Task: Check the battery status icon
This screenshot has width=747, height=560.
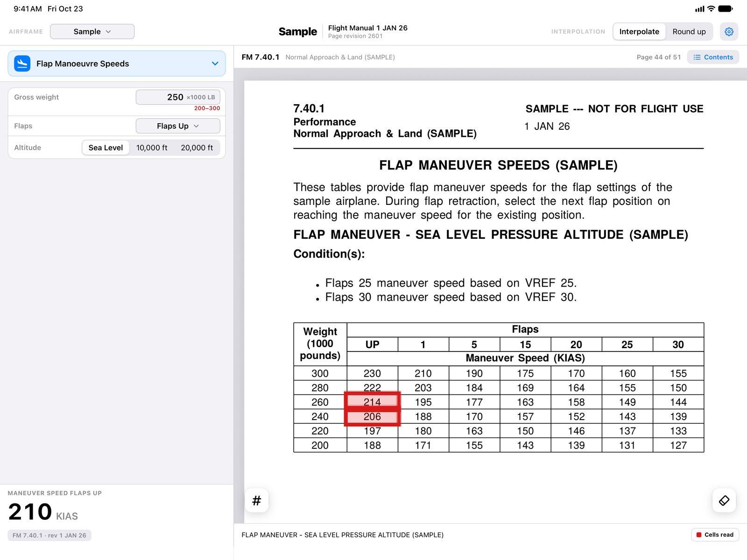Action: point(725,9)
